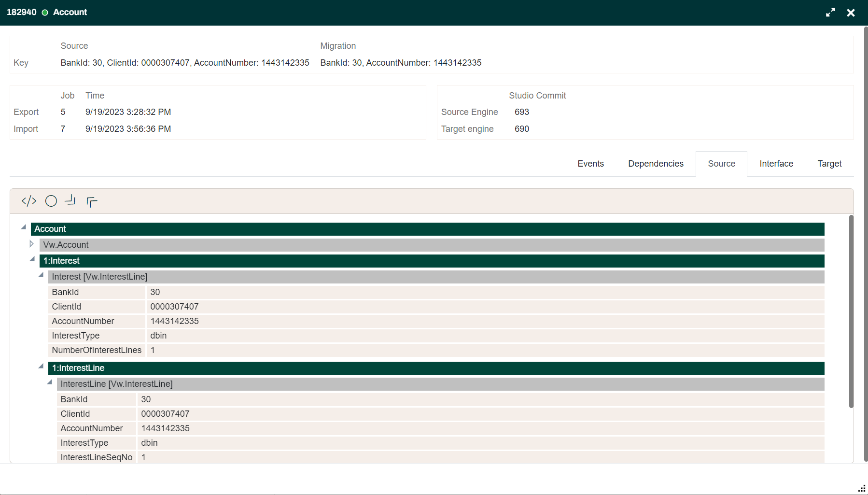The image size is (868, 495).
Task: Click the resize grip in bottom-right corner
Action: 861,488
